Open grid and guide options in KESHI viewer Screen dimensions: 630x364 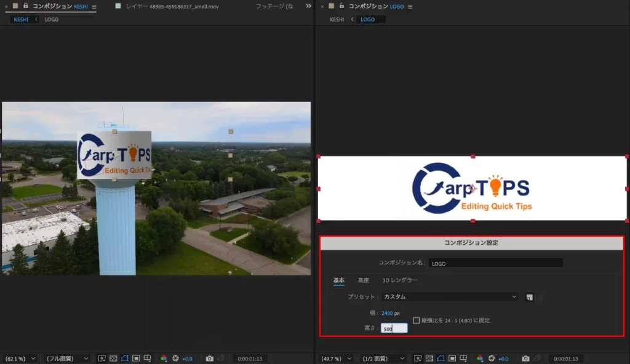pyautogui.click(x=148, y=358)
